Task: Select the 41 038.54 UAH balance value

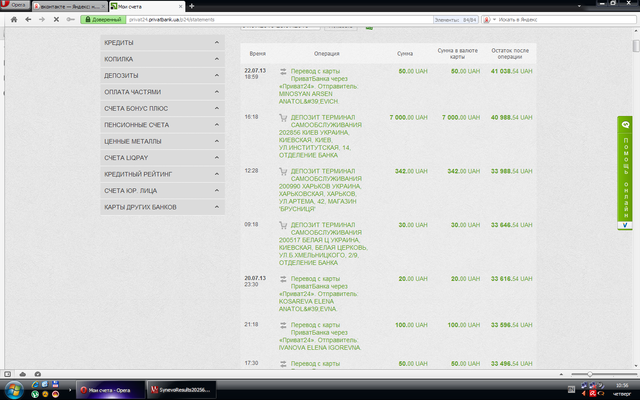Action: (511, 71)
